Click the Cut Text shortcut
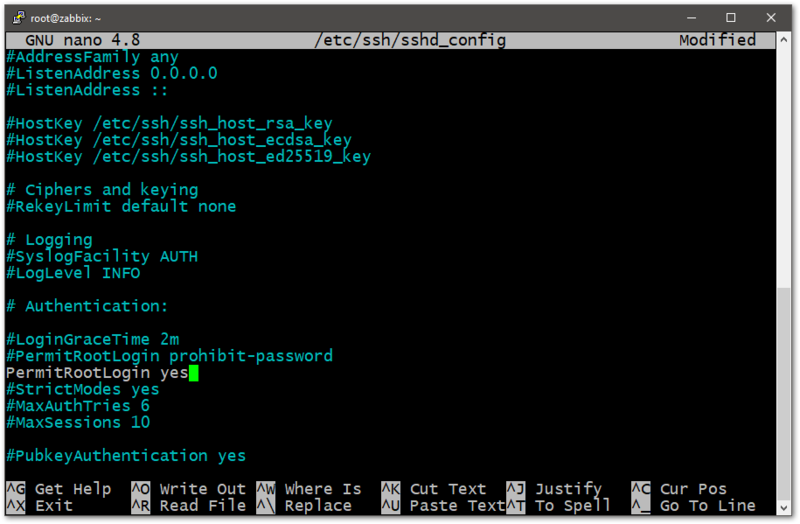 [x=447, y=489]
